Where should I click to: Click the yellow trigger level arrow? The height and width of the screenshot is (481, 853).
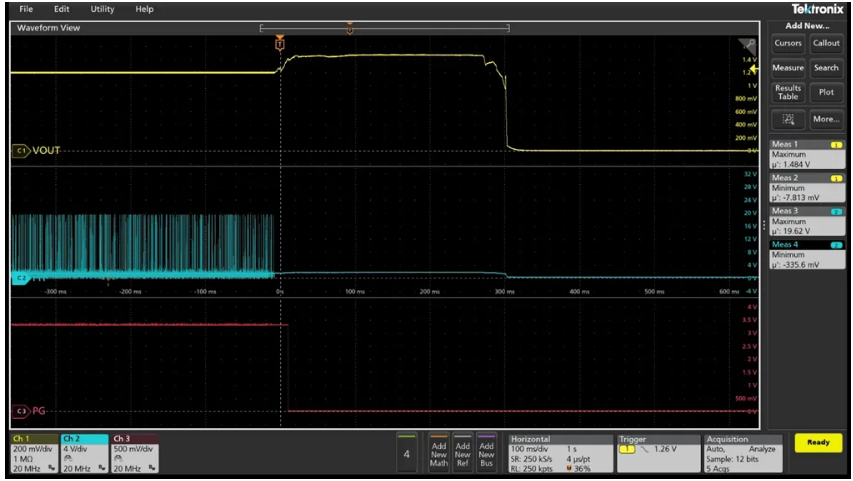[754, 69]
